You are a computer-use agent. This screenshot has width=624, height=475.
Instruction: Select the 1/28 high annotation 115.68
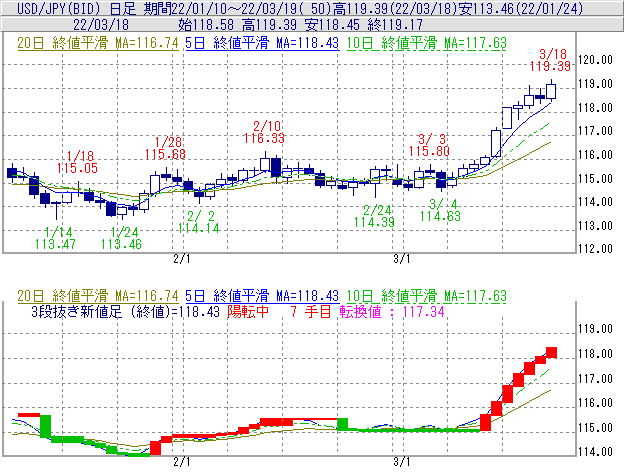tap(165, 154)
